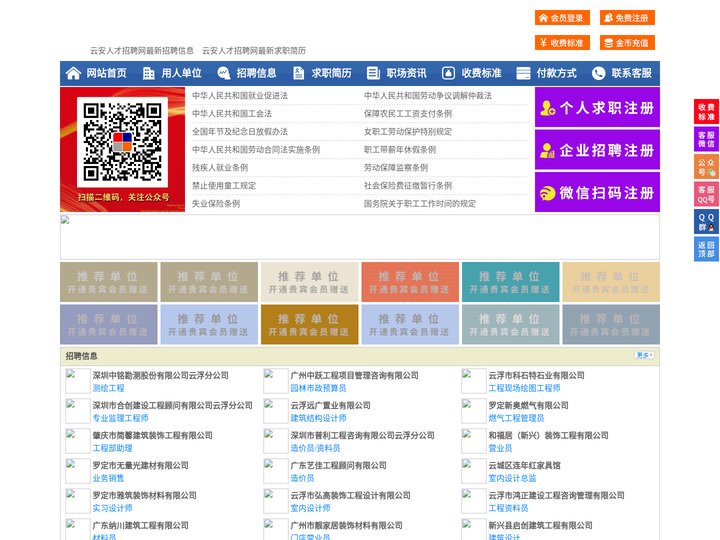The image size is (720, 540).
Task: Click the document icon beside 求职简历
Action: tap(298, 73)
